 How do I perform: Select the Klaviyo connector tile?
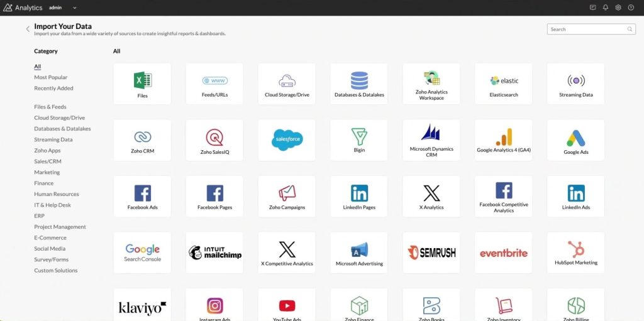click(x=142, y=305)
